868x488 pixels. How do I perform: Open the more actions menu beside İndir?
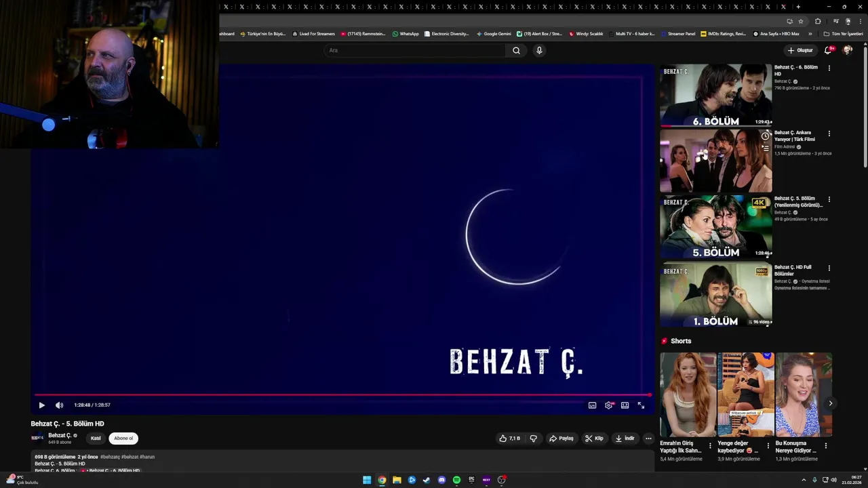coord(648,439)
